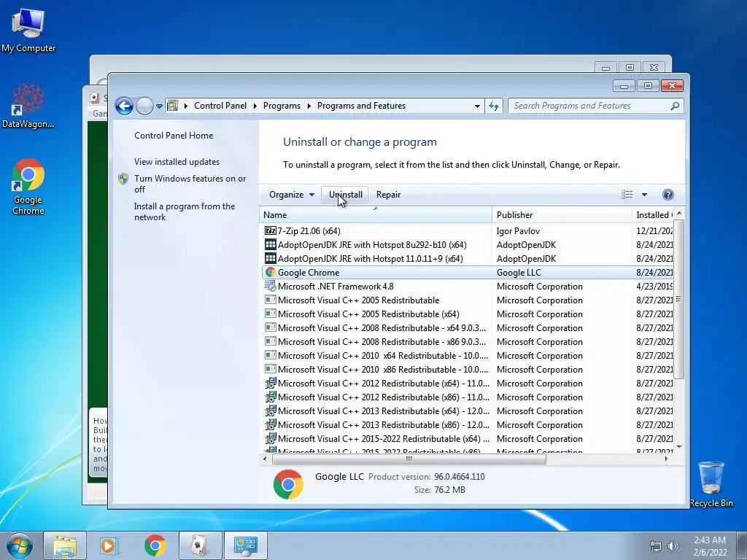Click the AdoptOpenJDK 8u292 row icon
This screenshot has width=747, height=560.
click(270, 245)
